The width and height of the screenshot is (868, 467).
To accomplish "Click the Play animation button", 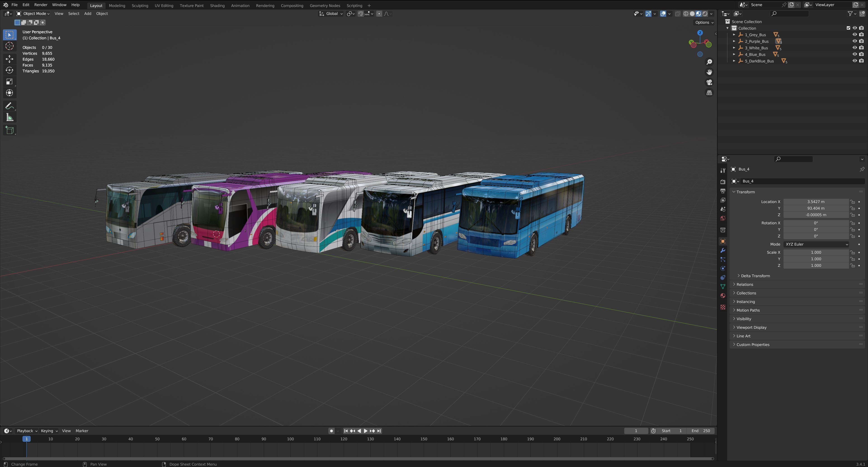I will 366,431.
